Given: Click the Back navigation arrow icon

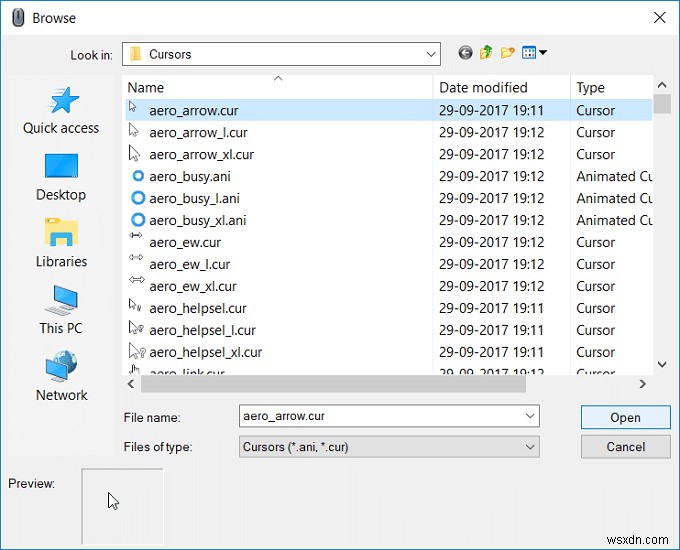Looking at the screenshot, I should [x=465, y=53].
